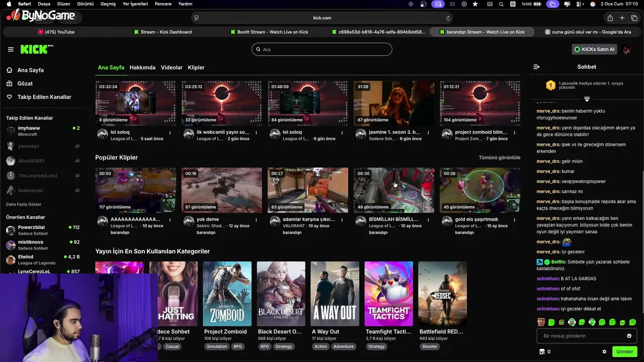Open the Apple menu
The height and width of the screenshot is (362, 644).
[x=9, y=4]
